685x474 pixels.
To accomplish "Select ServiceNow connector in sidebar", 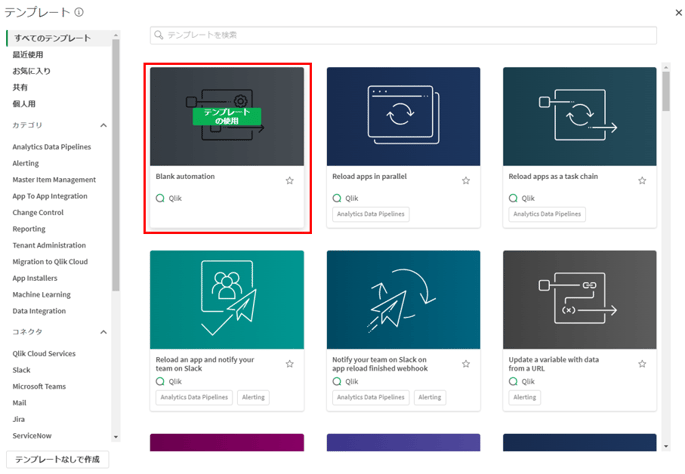I will click(32, 436).
